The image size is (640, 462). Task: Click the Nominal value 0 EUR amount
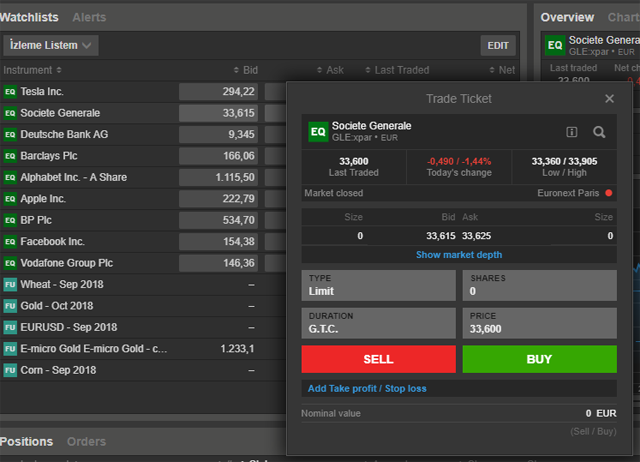[601, 413]
